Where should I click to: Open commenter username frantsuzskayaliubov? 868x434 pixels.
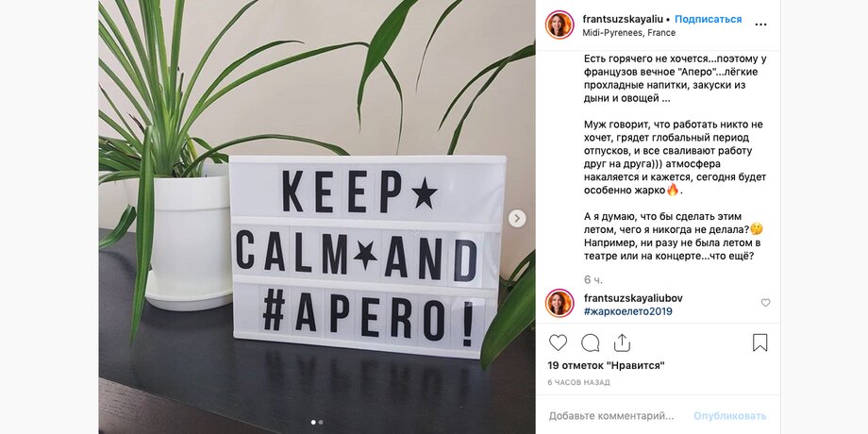pos(633,298)
